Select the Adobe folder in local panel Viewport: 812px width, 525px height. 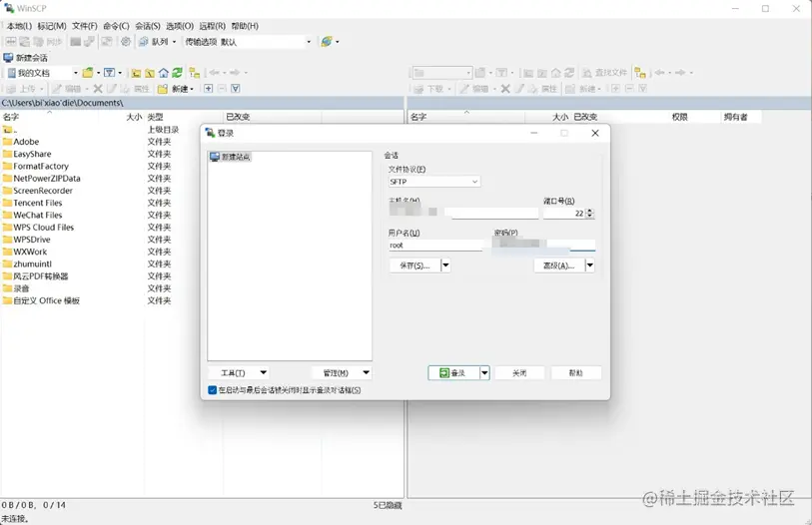(26, 142)
